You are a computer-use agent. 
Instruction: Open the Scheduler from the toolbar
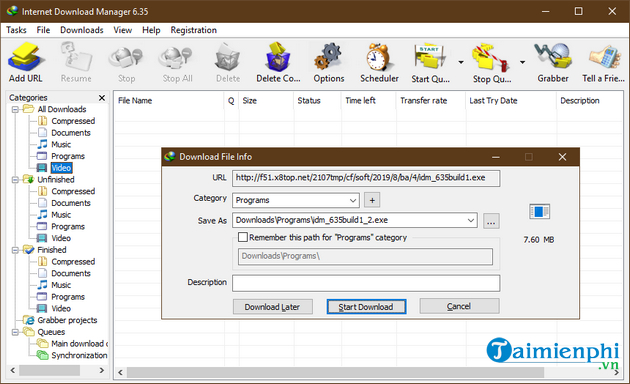pyautogui.click(x=379, y=62)
